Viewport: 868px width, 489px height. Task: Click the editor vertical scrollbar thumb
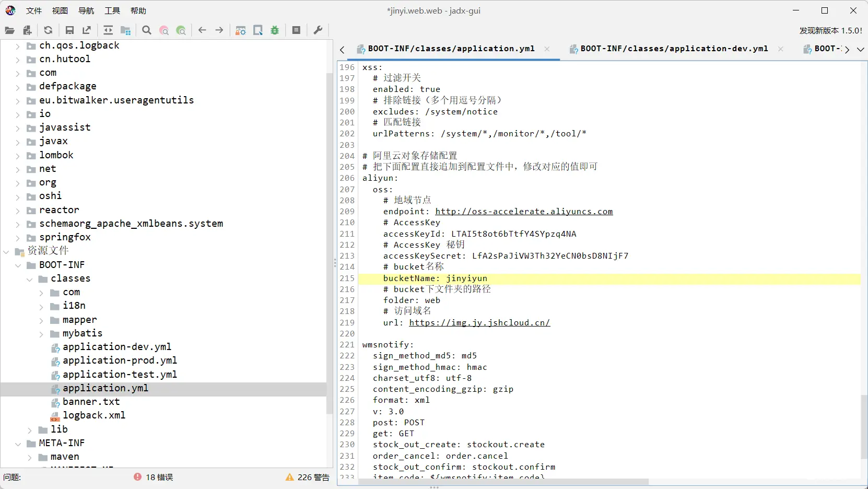(x=864, y=426)
